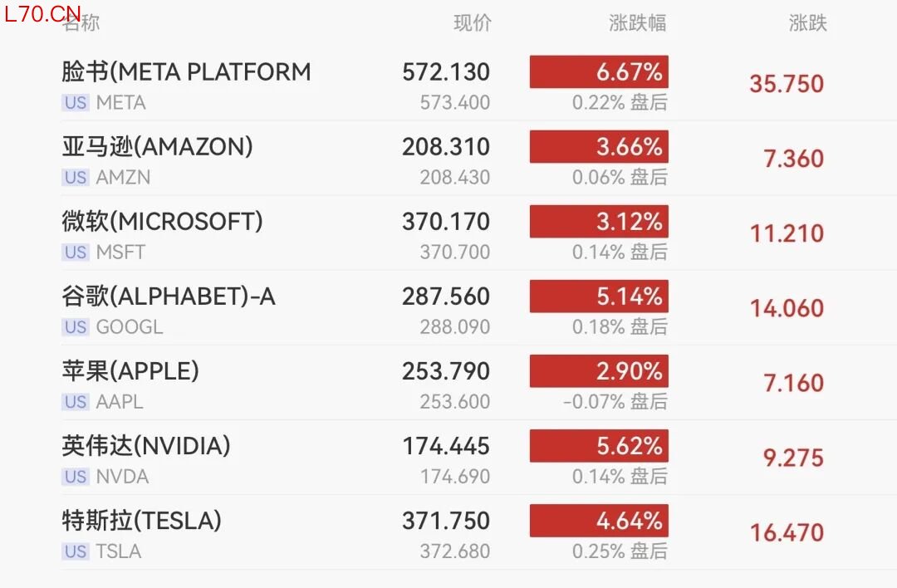The image size is (897, 588).
Task: Click the US market badge beside GOOGL
Action: (x=75, y=327)
